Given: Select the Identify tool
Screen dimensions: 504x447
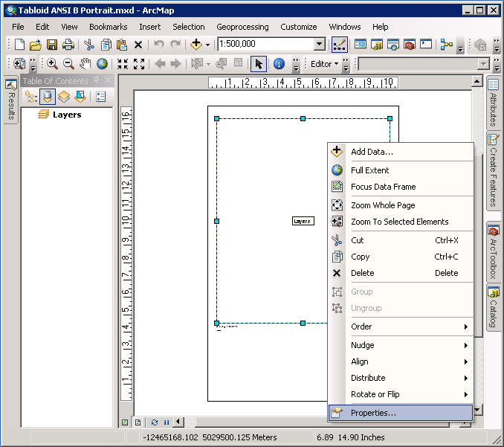Looking at the screenshot, I should (279, 64).
